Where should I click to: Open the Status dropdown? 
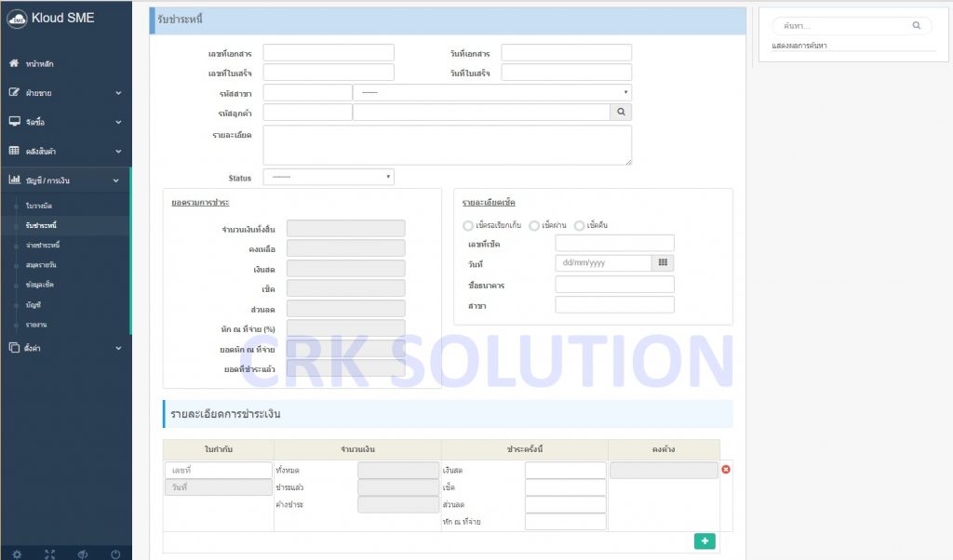[x=328, y=177]
